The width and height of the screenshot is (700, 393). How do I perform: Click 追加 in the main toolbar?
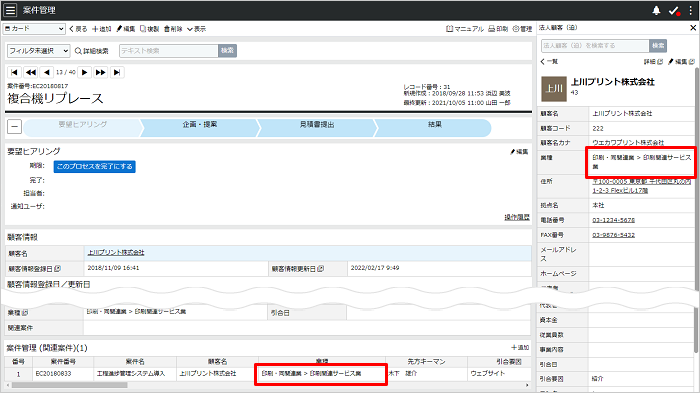(102, 29)
